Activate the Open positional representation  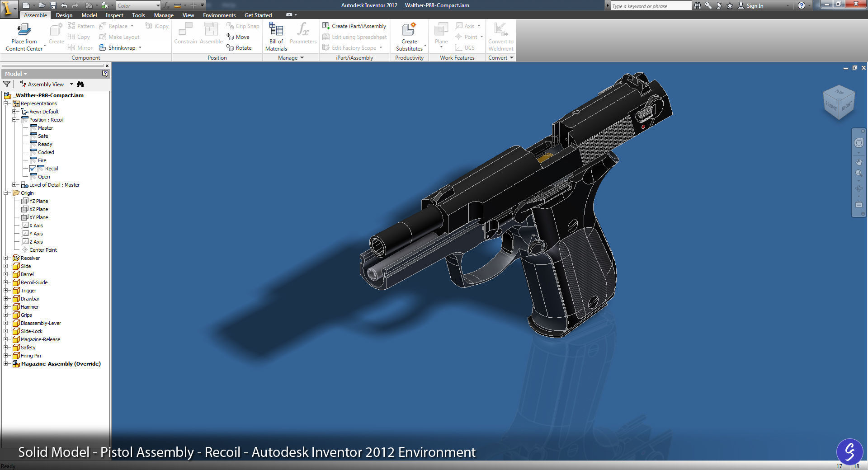(44, 177)
